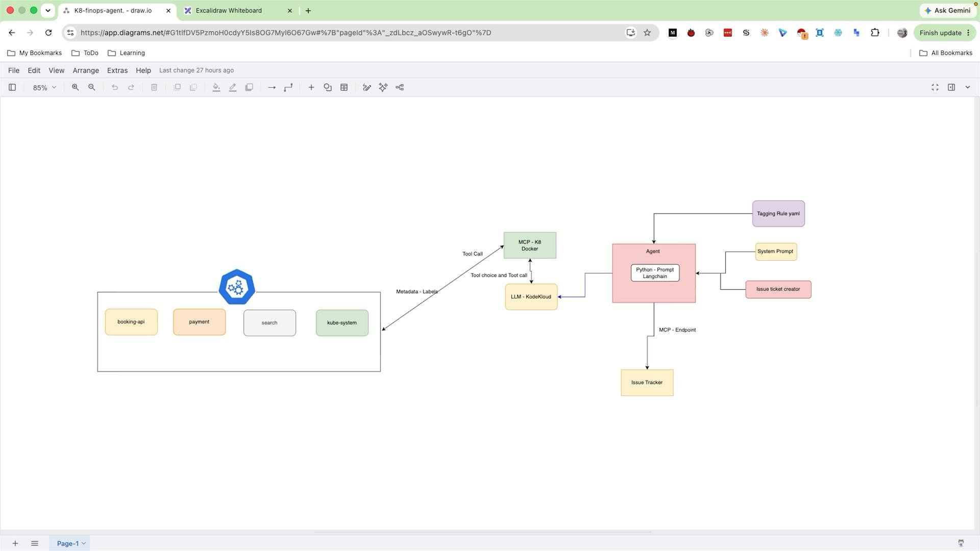Click the site information icon in address bar

click(70, 33)
